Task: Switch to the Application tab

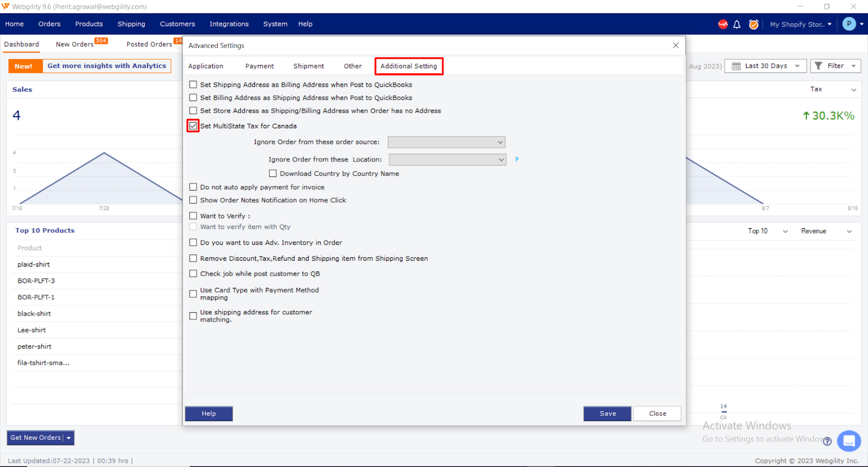Action: (206, 66)
